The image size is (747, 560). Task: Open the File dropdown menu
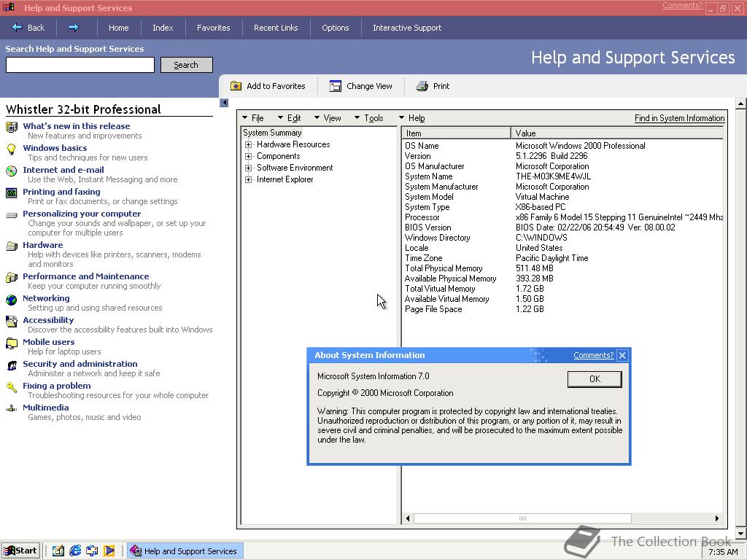click(253, 118)
